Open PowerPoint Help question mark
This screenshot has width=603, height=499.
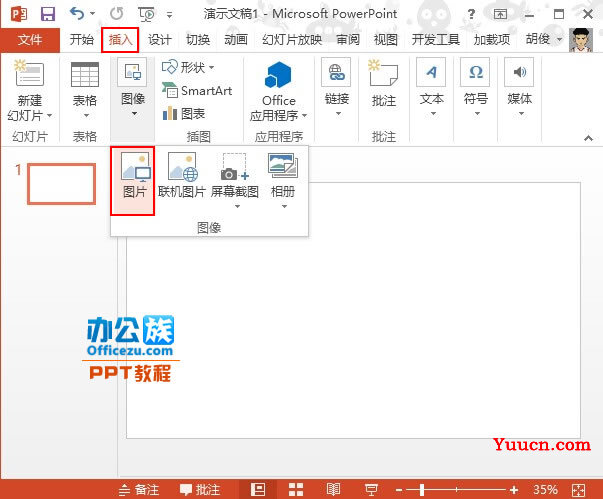(471, 14)
